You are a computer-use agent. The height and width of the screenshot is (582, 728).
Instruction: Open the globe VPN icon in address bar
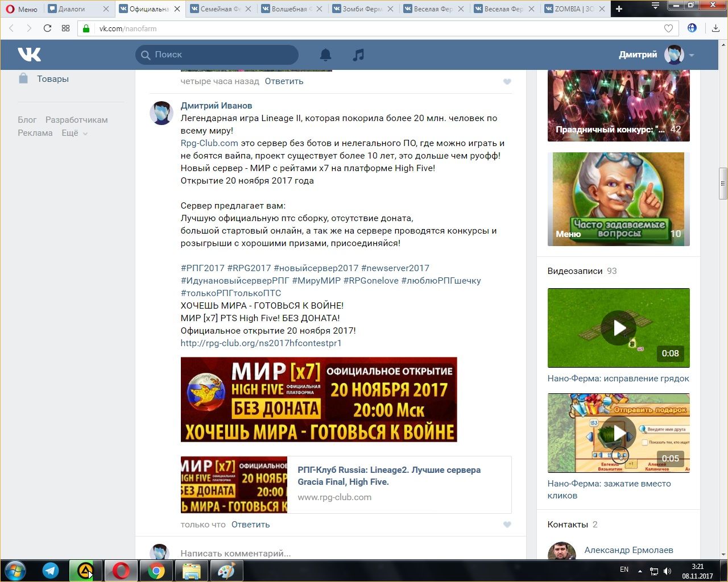pos(692,28)
